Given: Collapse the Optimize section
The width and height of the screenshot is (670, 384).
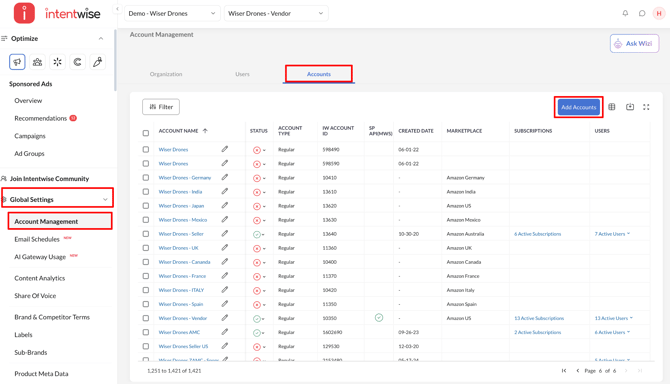Looking at the screenshot, I should coord(101,38).
